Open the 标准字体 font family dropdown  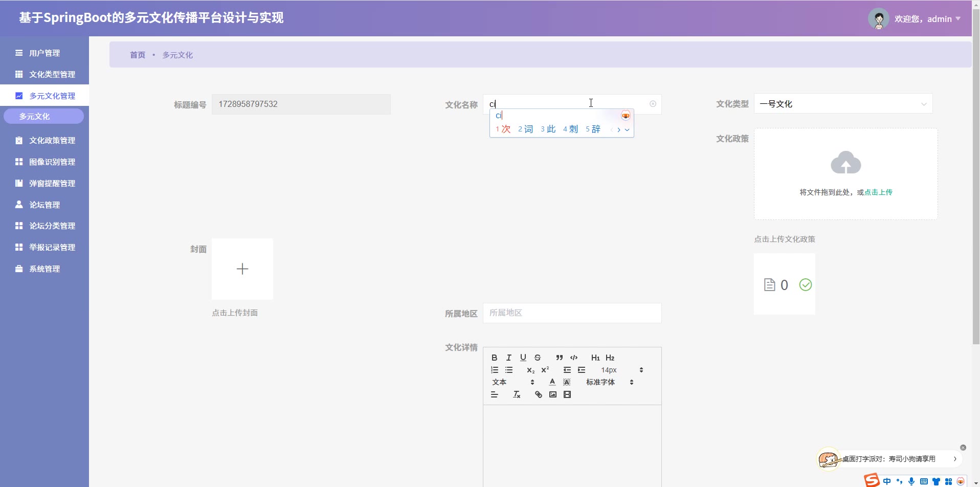click(x=610, y=382)
